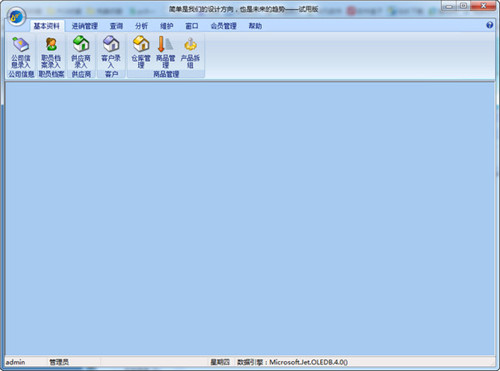Open the 会员管理 tab
This screenshot has width=500, height=371.
tap(223, 26)
